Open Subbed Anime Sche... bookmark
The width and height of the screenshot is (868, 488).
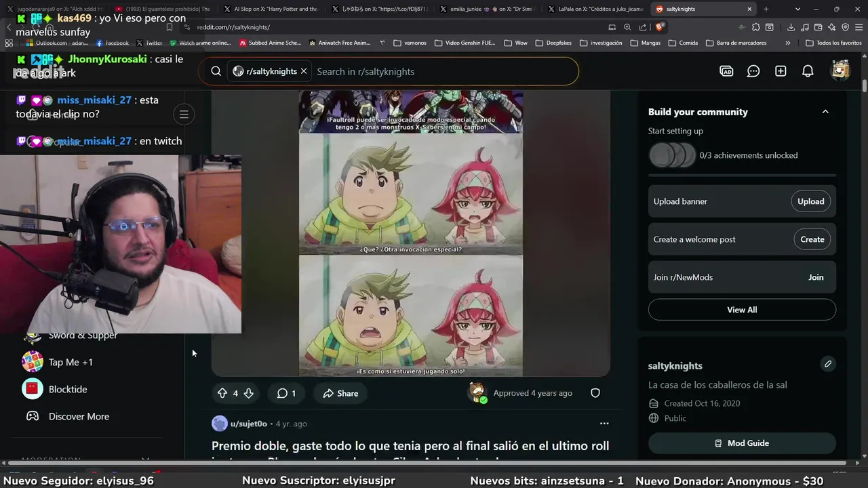pos(269,43)
